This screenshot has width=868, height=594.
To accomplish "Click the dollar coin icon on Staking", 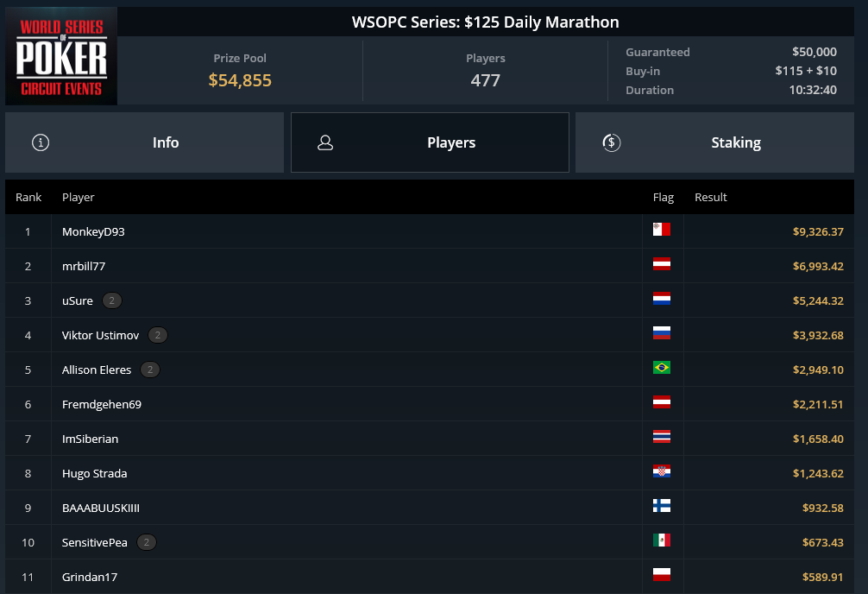I will pyautogui.click(x=611, y=142).
